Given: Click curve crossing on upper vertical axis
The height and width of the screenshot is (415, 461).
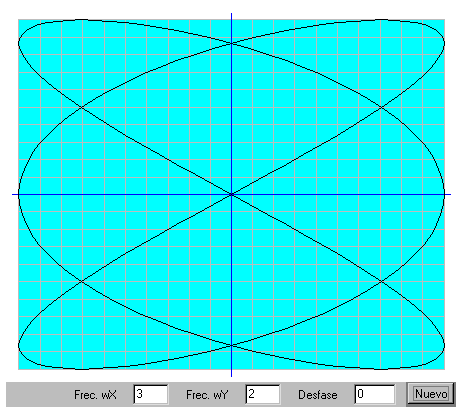Looking at the screenshot, I should point(231,43).
